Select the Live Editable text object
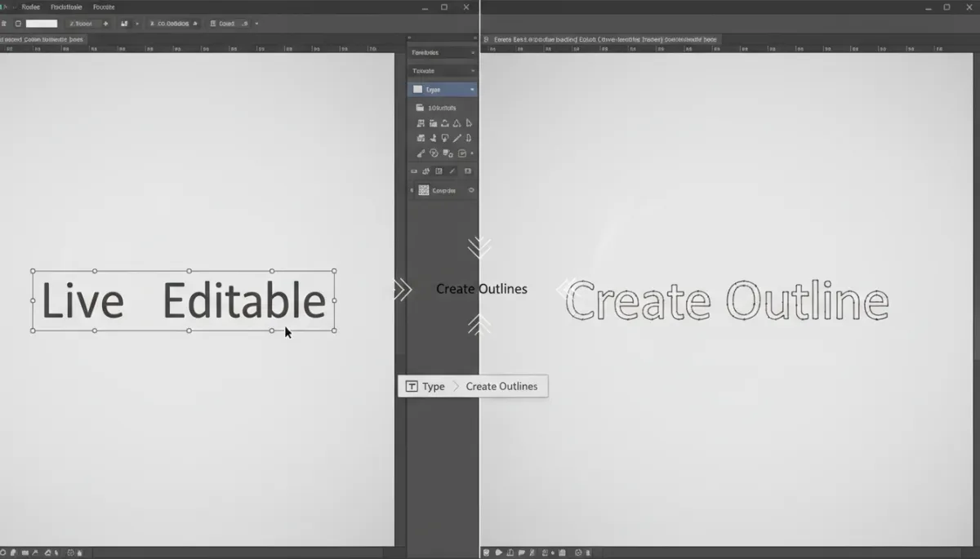This screenshot has height=559, width=980. click(x=184, y=300)
